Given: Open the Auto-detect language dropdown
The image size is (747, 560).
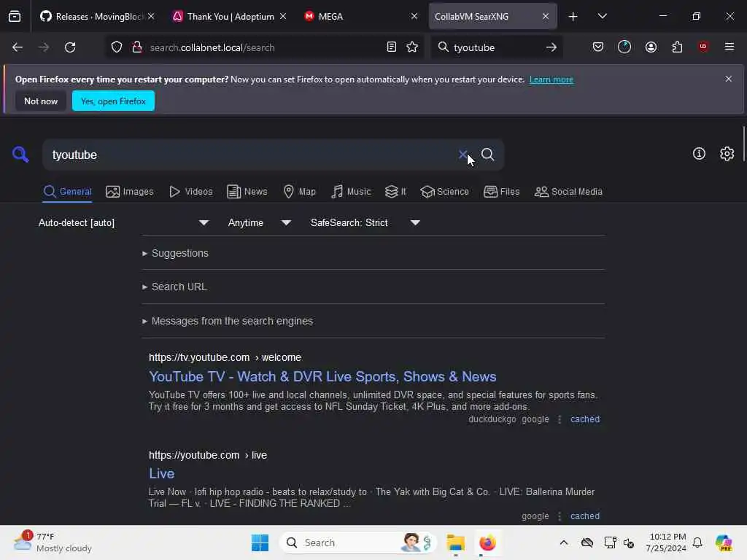Looking at the screenshot, I should 123,222.
